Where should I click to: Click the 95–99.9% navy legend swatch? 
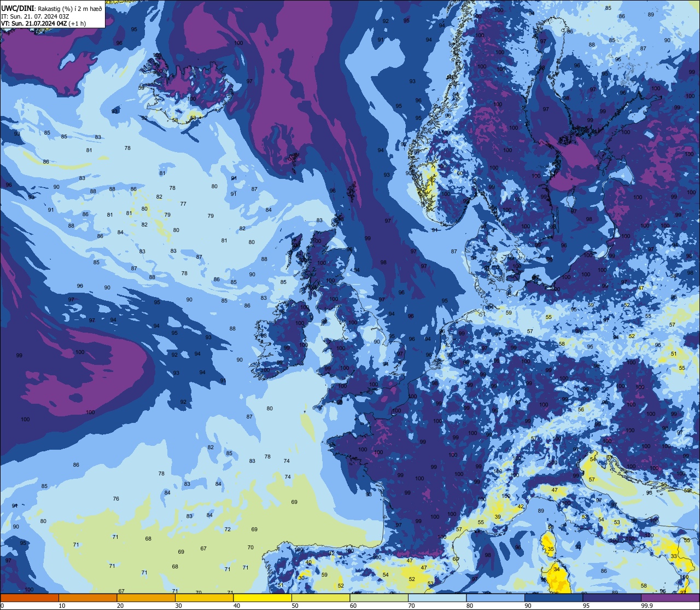pos(612,597)
